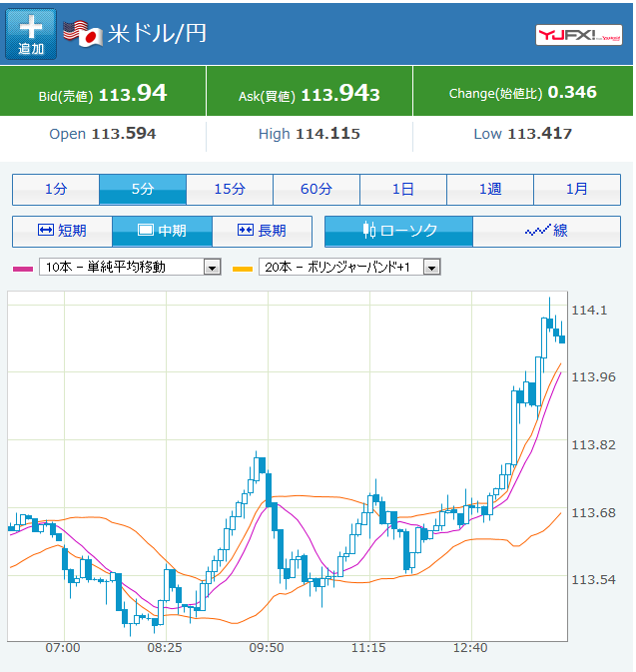Click the 07:00 time axis label
Image resolution: width=636 pixels, height=672 pixels.
(63, 648)
